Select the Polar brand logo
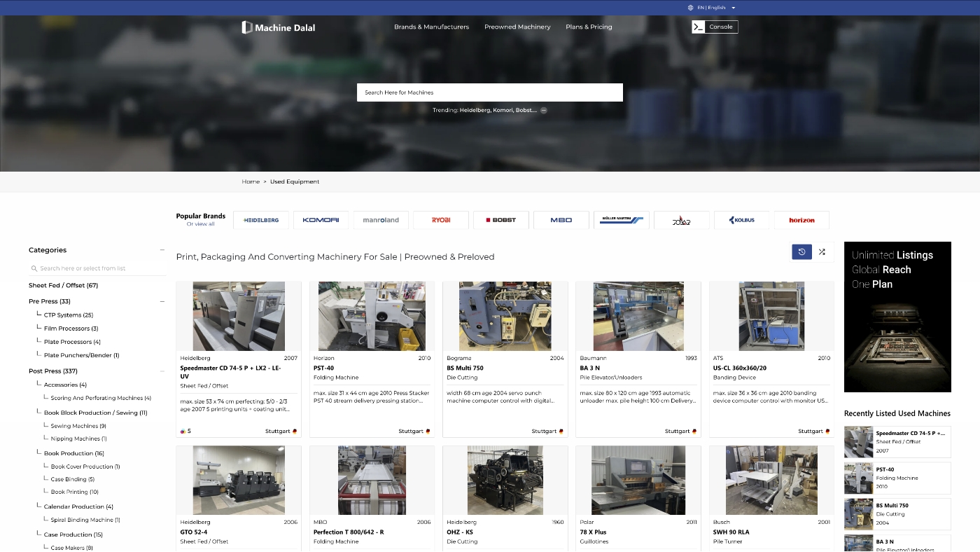 [x=682, y=220]
